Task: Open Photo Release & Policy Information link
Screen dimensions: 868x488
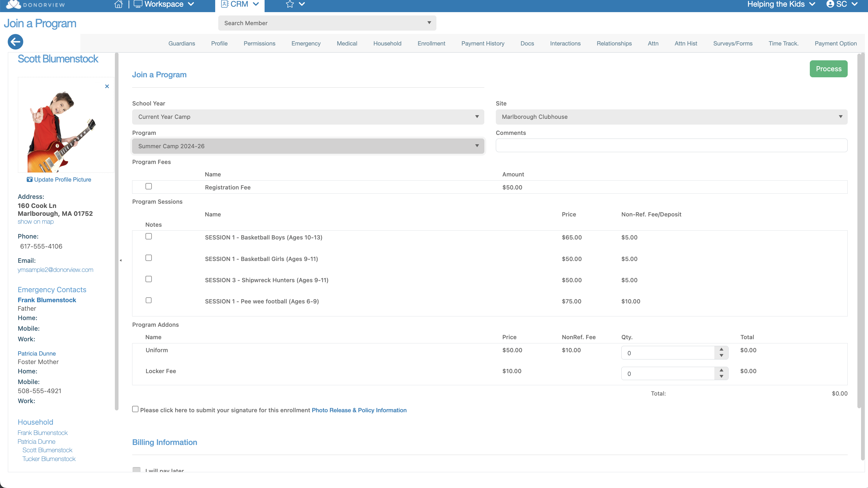Action: tap(359, 410)
